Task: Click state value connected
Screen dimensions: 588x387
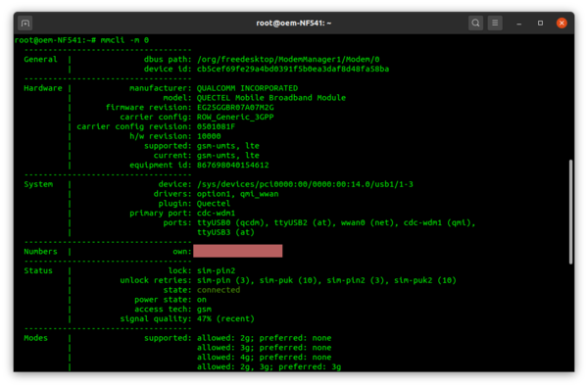Action: click(219, 290)
